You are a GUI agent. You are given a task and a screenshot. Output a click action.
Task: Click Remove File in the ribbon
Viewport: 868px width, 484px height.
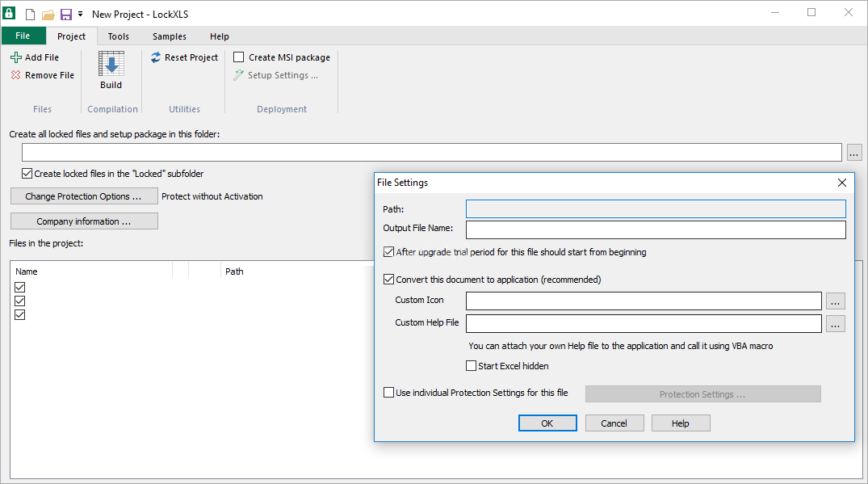[43, 75]
